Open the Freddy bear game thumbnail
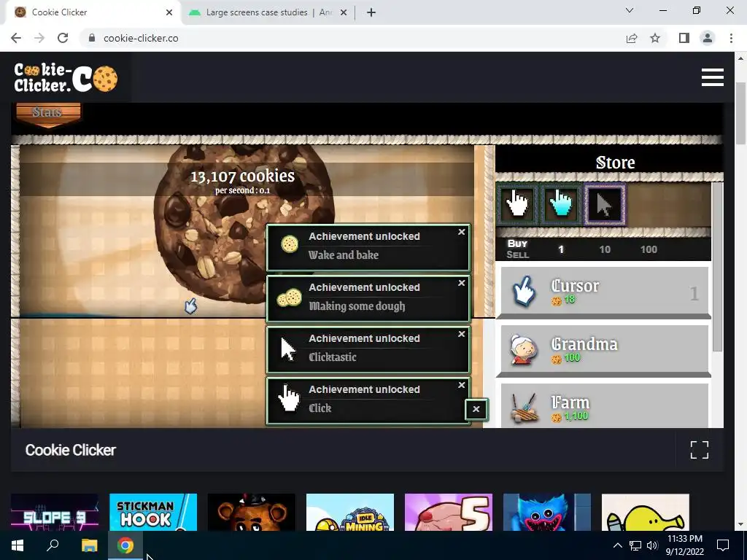Screen dimensions: 747x560 coord(251,513)
